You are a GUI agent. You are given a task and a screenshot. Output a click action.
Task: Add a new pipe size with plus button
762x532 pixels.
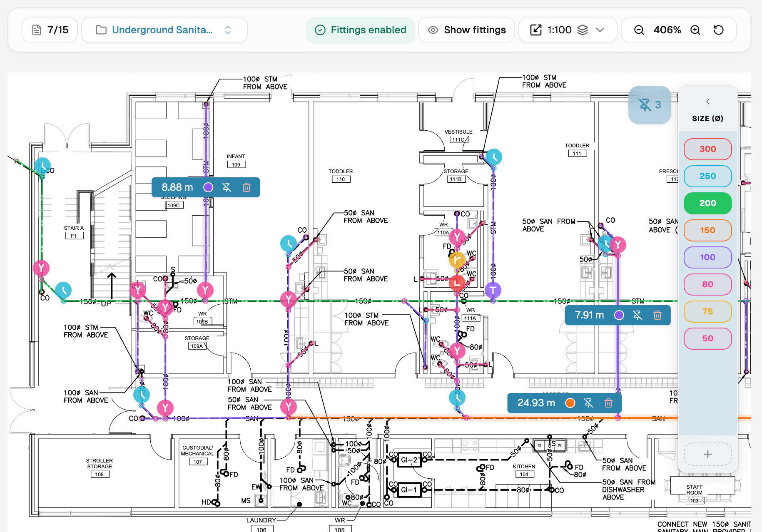(707, 454)
